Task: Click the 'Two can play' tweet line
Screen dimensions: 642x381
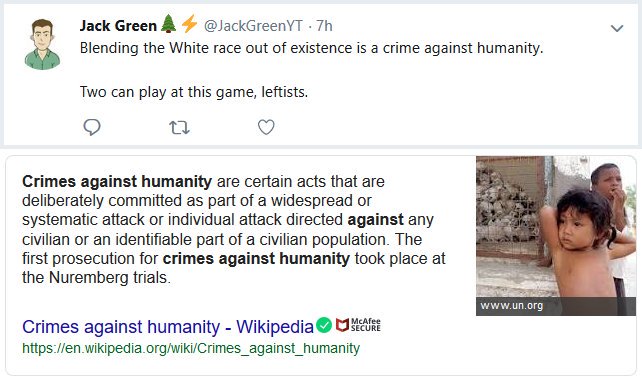Action: [x=194, y=92]
